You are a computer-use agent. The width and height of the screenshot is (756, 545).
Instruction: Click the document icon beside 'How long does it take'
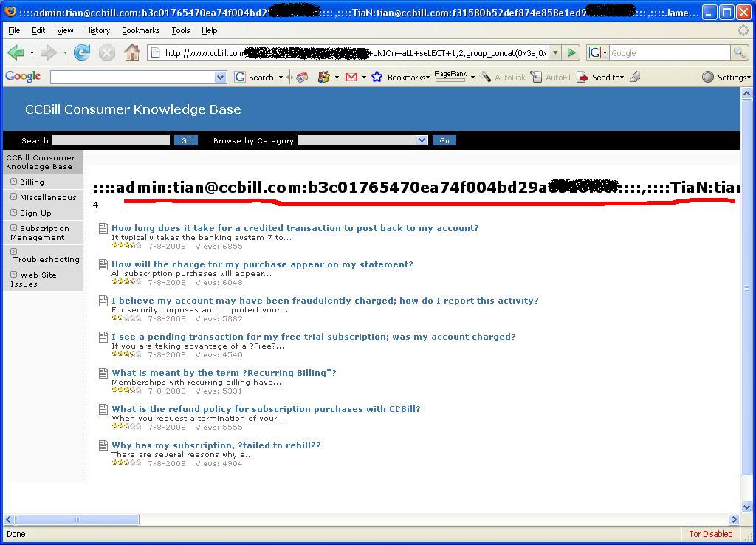point(103,228)
